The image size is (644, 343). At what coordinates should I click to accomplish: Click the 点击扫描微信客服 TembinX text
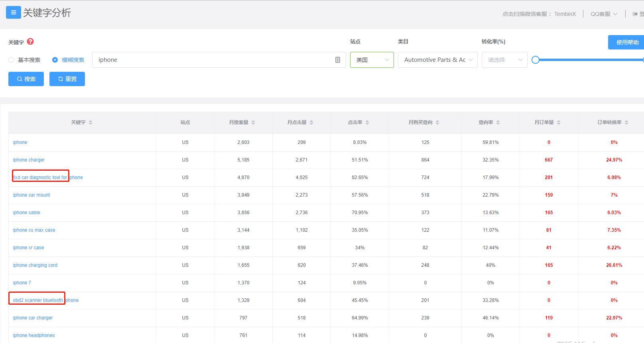click(x=539, y=14)
